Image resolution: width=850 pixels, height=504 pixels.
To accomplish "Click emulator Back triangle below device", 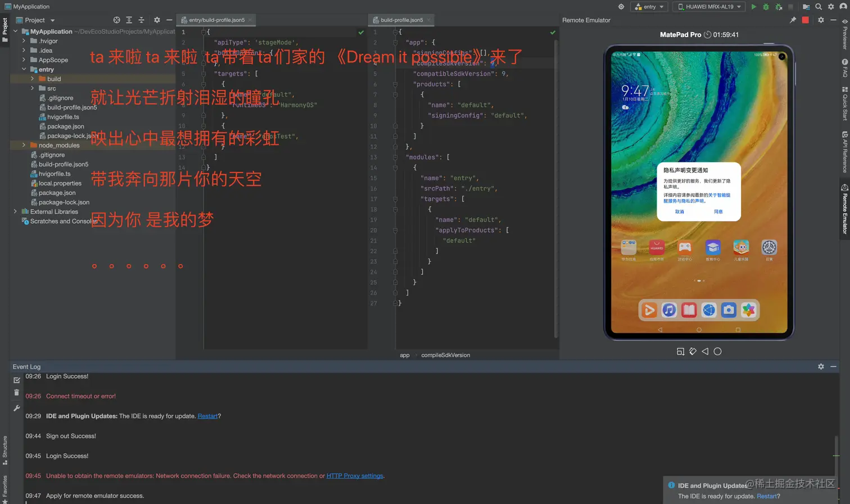I will 705,352.
